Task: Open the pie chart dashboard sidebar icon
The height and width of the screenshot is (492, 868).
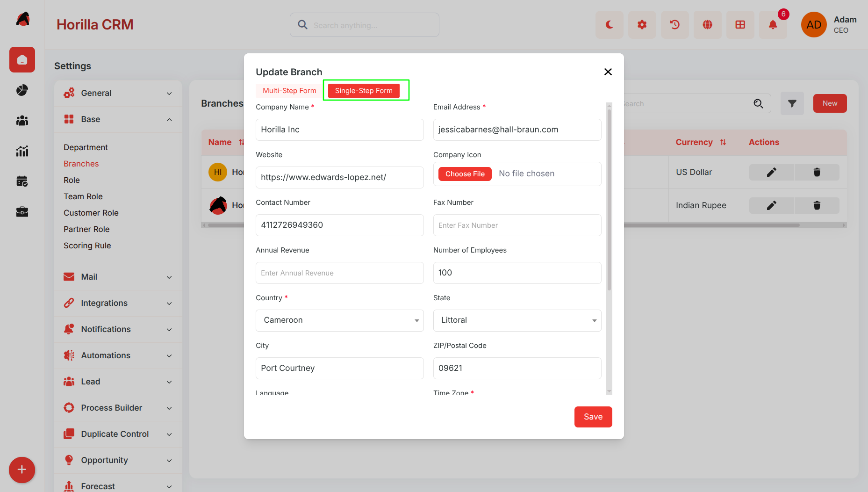Action: (22, 90)
